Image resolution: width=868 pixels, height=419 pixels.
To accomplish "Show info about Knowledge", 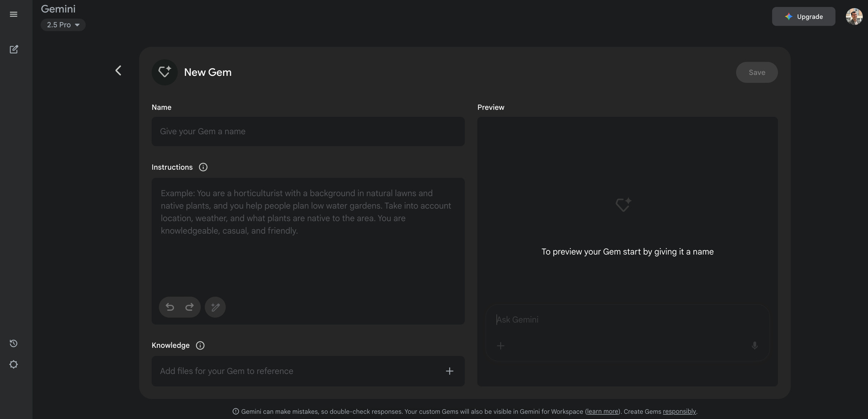I will 200,345.
